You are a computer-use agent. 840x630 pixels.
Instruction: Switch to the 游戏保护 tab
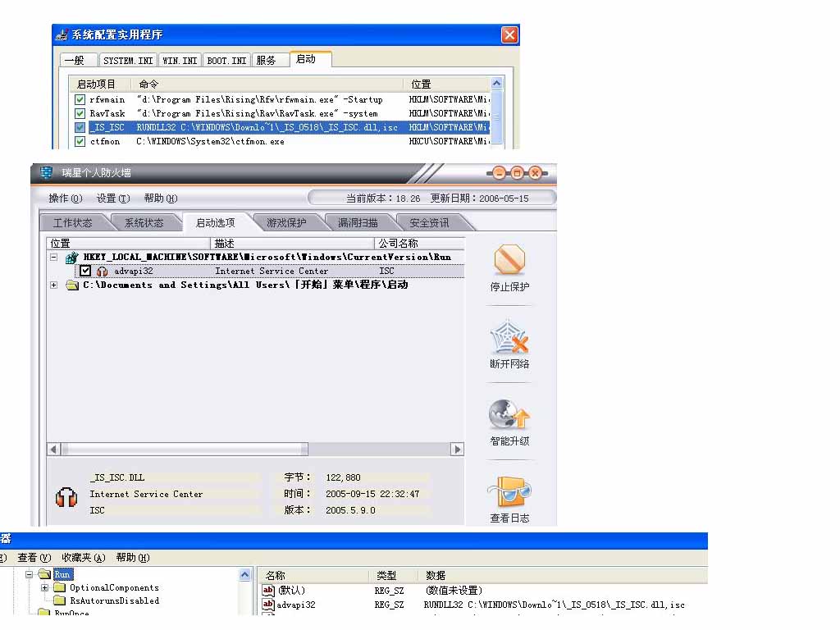tap(286, 223)
